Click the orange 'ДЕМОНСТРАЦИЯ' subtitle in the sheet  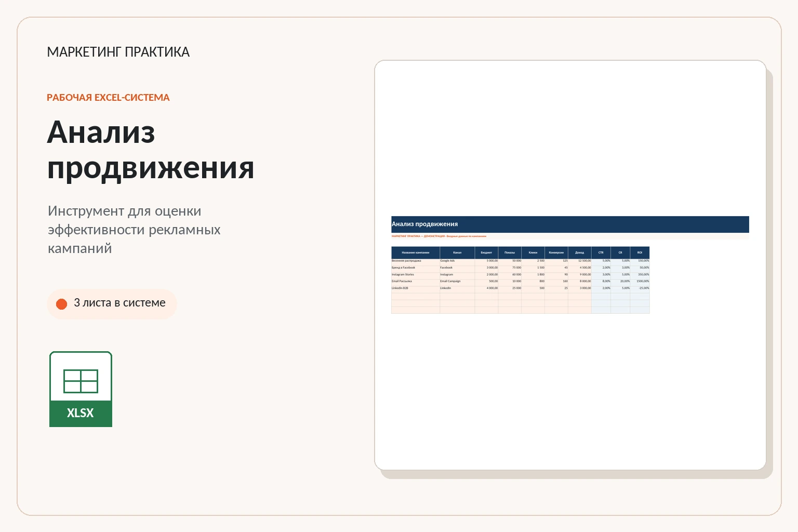tap(439, 236)
